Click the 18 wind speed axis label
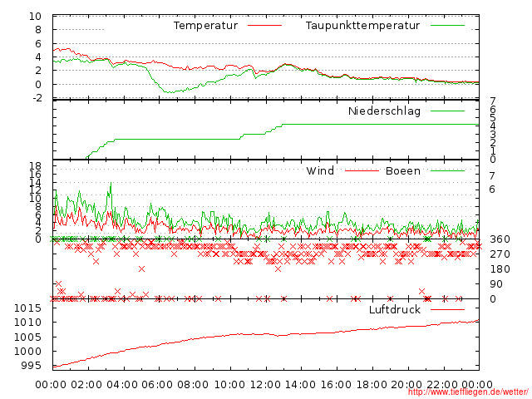Image resolution: width=532 pixels, height=399 pixels. pos(35,166)
